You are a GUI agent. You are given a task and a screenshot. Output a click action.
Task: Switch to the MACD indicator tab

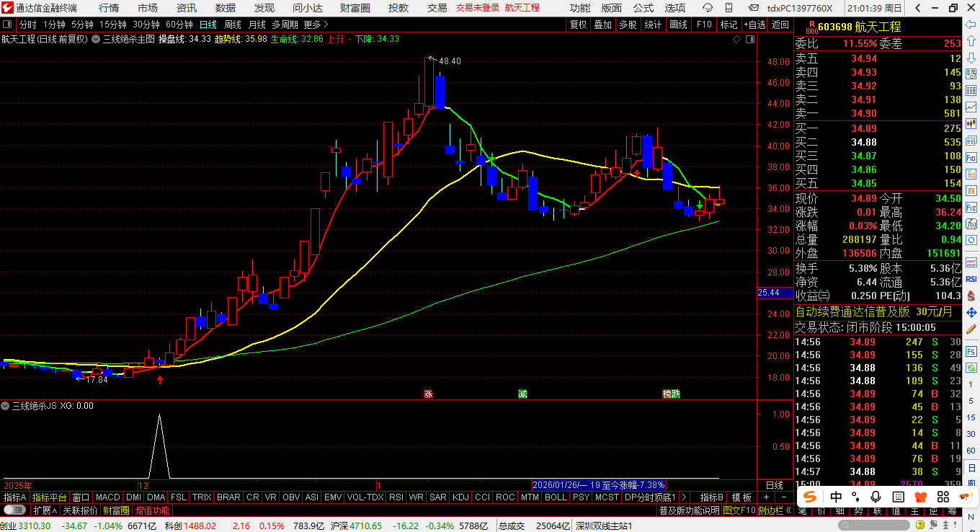click(107, 497)
